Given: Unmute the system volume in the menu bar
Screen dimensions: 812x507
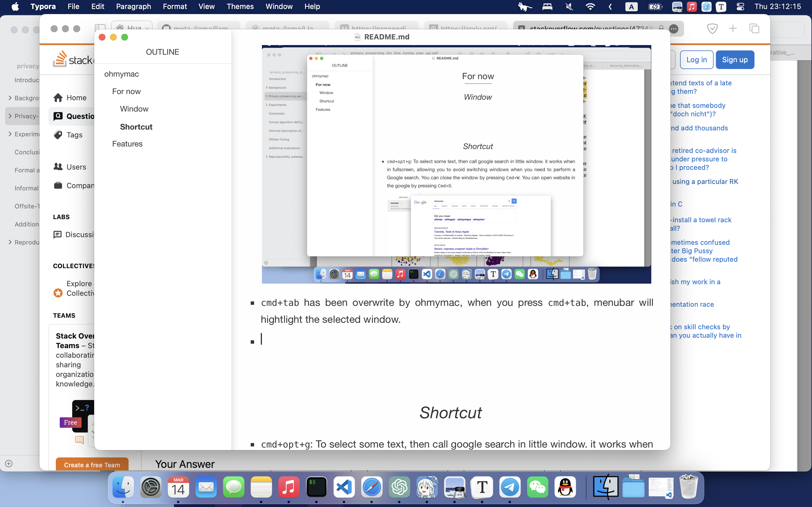Looking at the screenshot, I should pos(569,6).
